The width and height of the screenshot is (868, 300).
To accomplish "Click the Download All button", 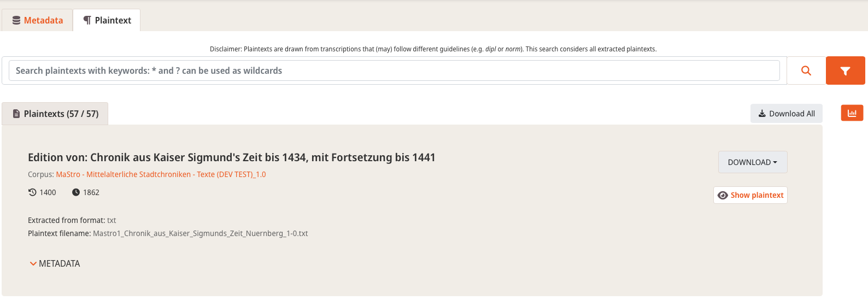I will point(787,114).
